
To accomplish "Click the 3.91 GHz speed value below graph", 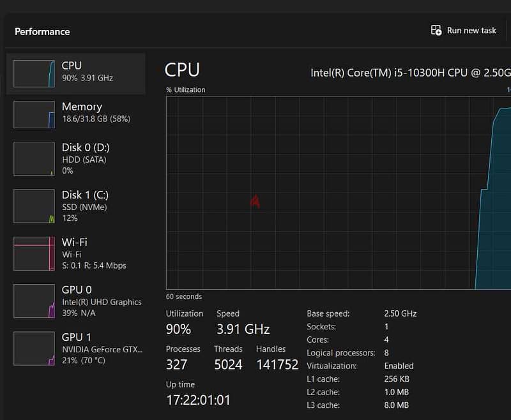I will point(243,329).
